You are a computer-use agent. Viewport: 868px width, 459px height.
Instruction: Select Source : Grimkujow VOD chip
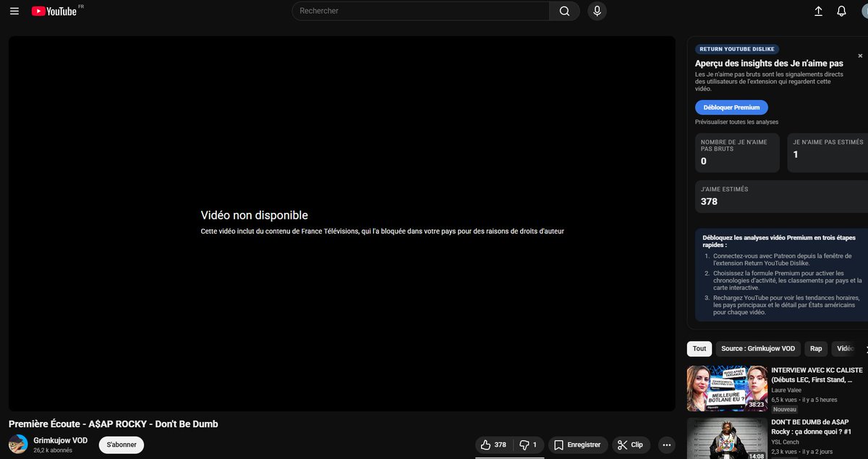pos(758,348)
